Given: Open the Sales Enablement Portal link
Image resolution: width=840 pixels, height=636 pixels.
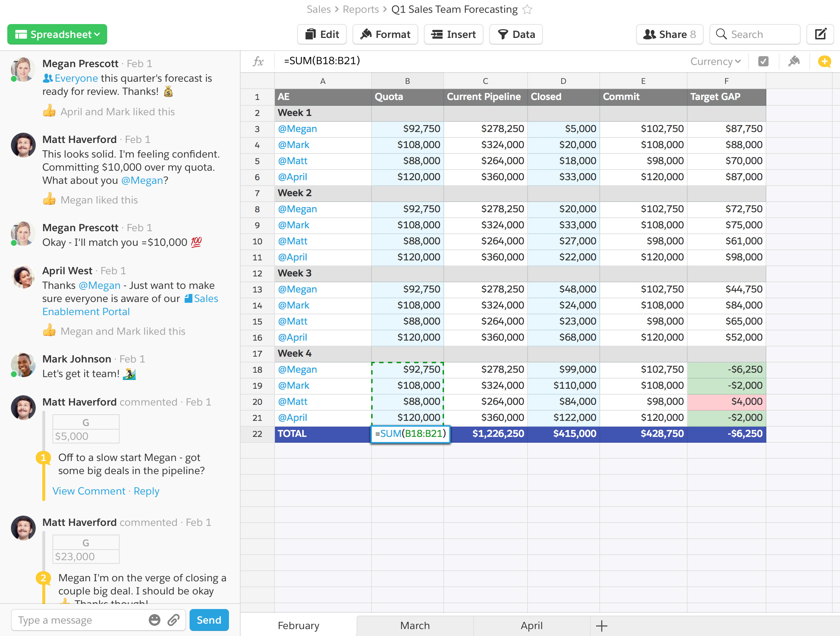Looking at the screenshot, I should (86, 311).
